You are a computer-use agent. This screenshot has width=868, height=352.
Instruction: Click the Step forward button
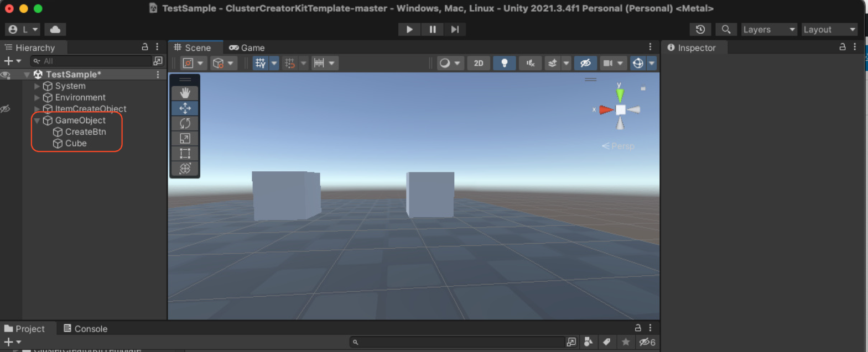455,29
